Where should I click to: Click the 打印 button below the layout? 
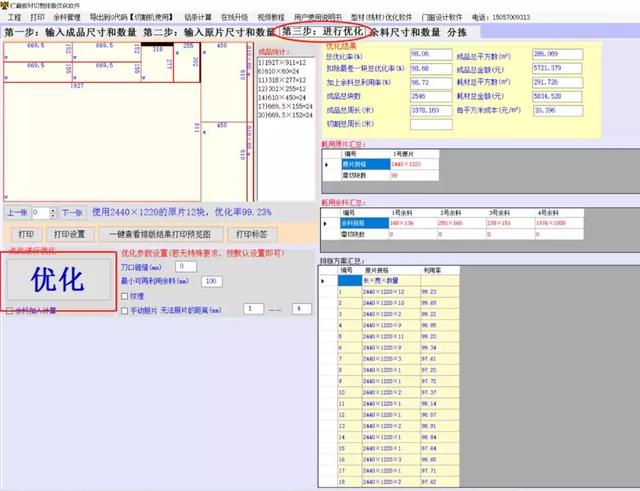(26, 234)
